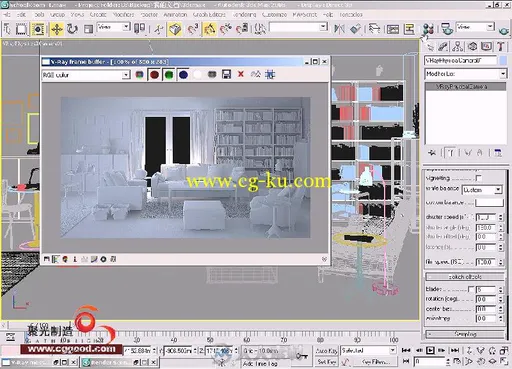The height and width of the screenshot is (369, 512).
Task: Open the Layer Manager
Action: pos(374,29)
